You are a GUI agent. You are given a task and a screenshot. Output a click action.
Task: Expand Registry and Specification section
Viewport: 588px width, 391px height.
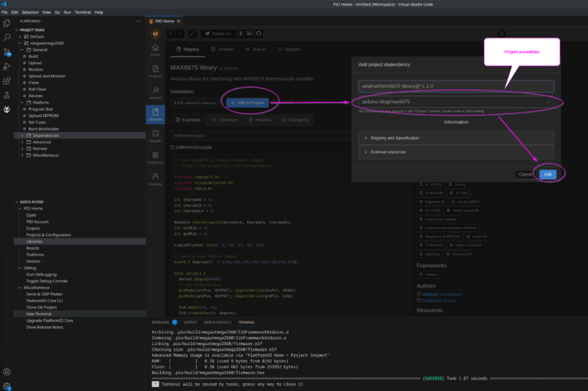tap(456, 138)
